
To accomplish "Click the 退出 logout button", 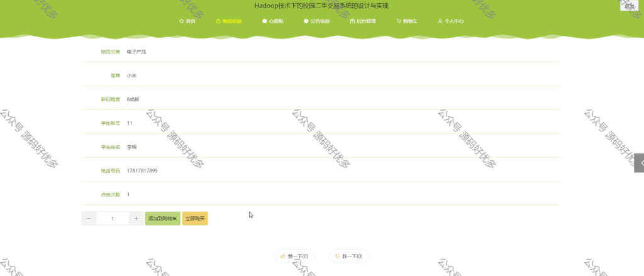I will pyautogui.click(x=629, y=6).
